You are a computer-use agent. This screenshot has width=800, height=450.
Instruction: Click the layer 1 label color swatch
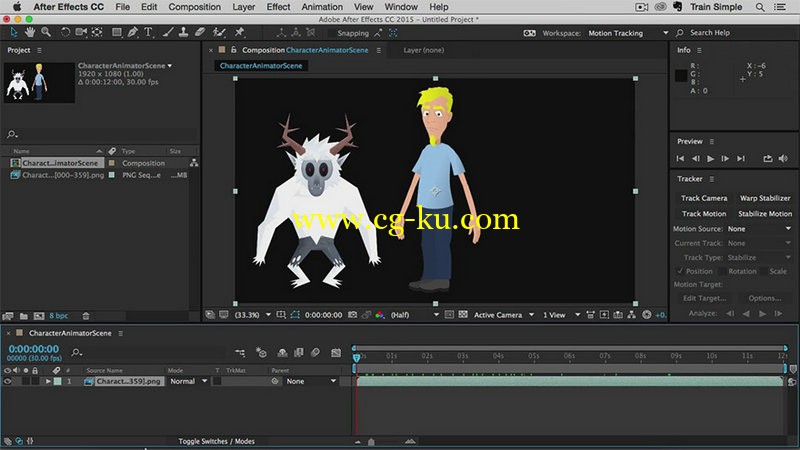coord(58,381)
